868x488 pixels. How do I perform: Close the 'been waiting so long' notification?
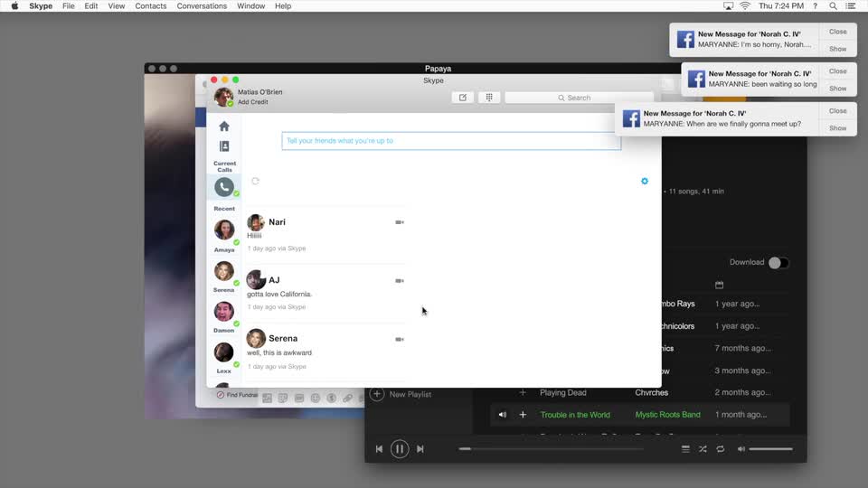coord(837,70)
